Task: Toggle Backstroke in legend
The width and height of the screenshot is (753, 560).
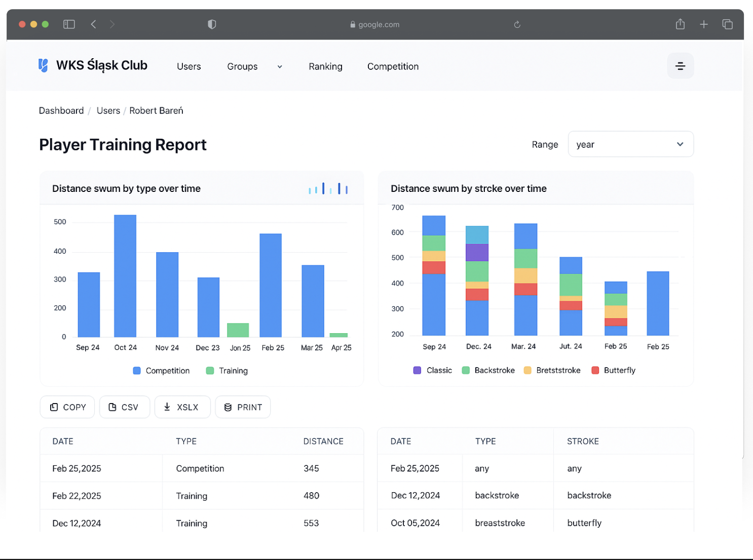Action: tap(488, 370)
